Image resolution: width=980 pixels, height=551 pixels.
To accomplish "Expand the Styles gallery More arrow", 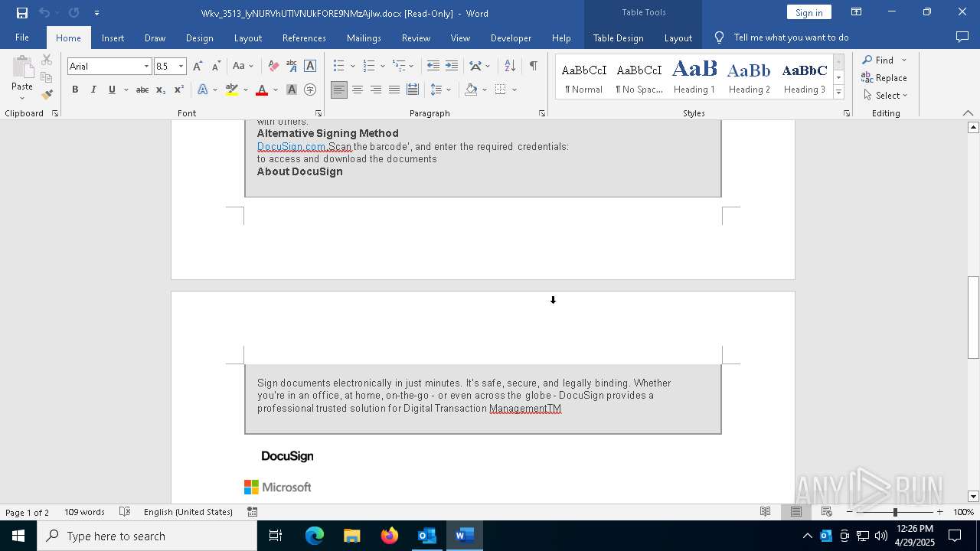I will [839, 93].
